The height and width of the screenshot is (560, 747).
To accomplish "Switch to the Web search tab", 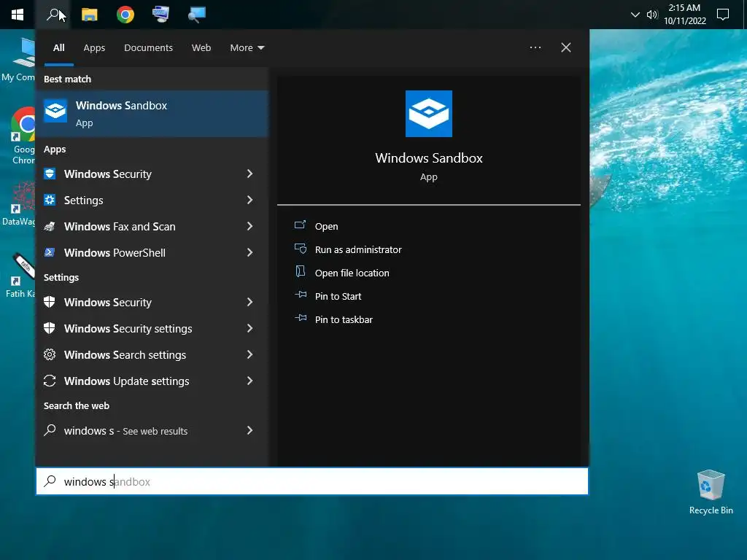I will (x=201, y=47).
